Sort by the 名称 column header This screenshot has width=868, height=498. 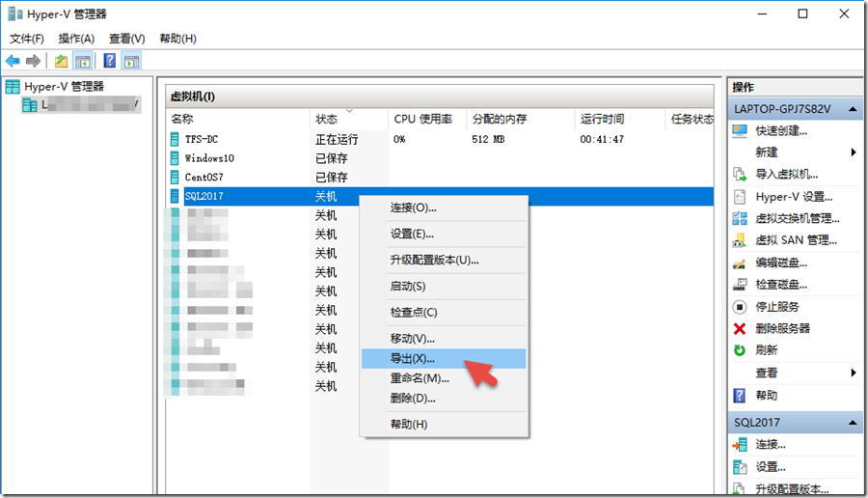tap(238, 119)
